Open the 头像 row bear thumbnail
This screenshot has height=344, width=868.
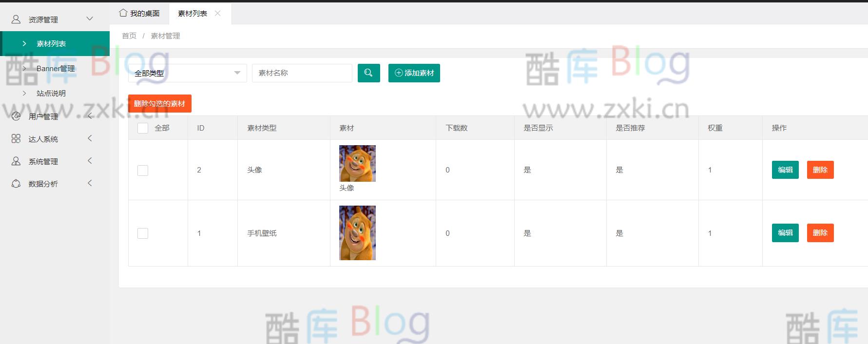point(357,163)
